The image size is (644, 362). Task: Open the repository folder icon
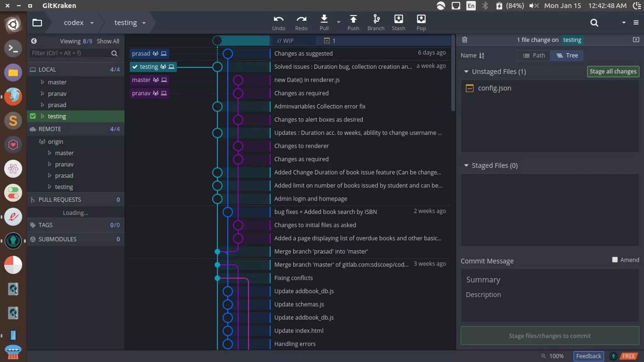tap(37, 23)
